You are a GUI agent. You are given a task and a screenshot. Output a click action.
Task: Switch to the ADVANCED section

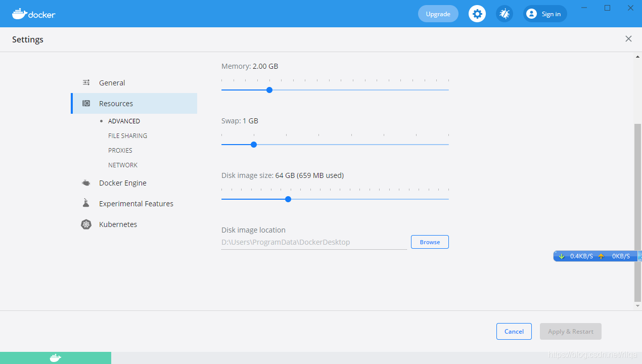tap(124, 121)
